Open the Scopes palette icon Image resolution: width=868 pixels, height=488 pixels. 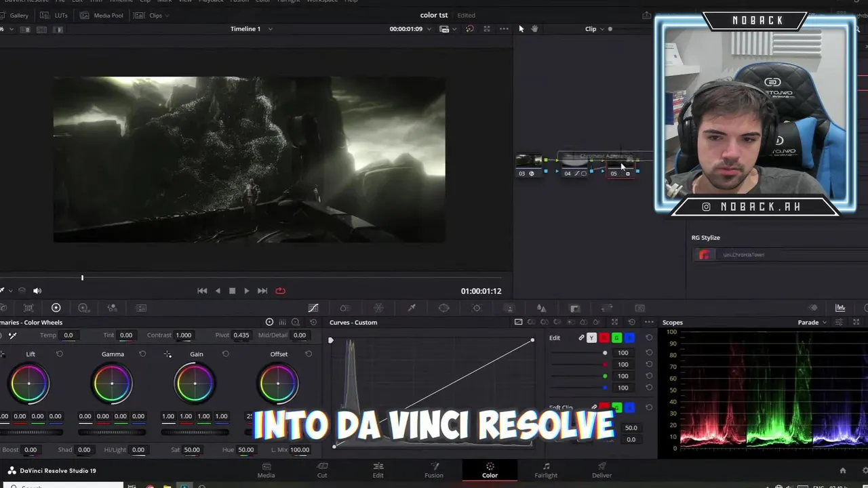tap(840, 308)
